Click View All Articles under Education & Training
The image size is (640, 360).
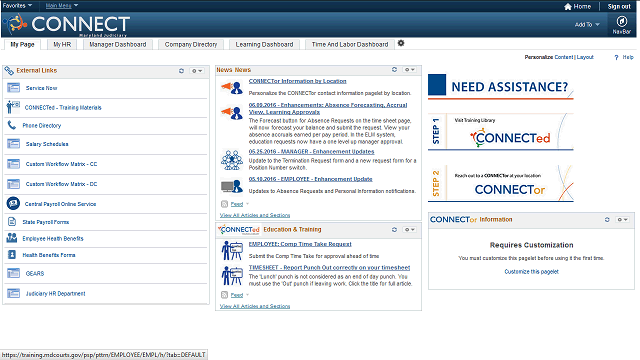pyautogui.click(x=255, y=306)
